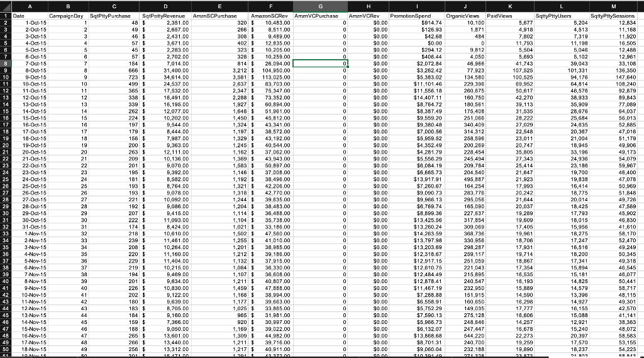Select sessions cell '136,350'
This screenshot has width=644, height=358.
[614, 70]
